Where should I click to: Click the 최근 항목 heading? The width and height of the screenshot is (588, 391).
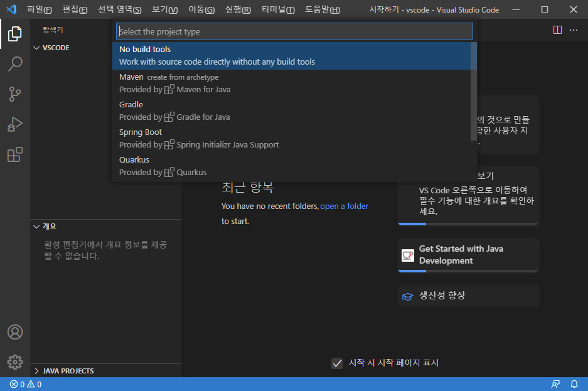[248, 187]
